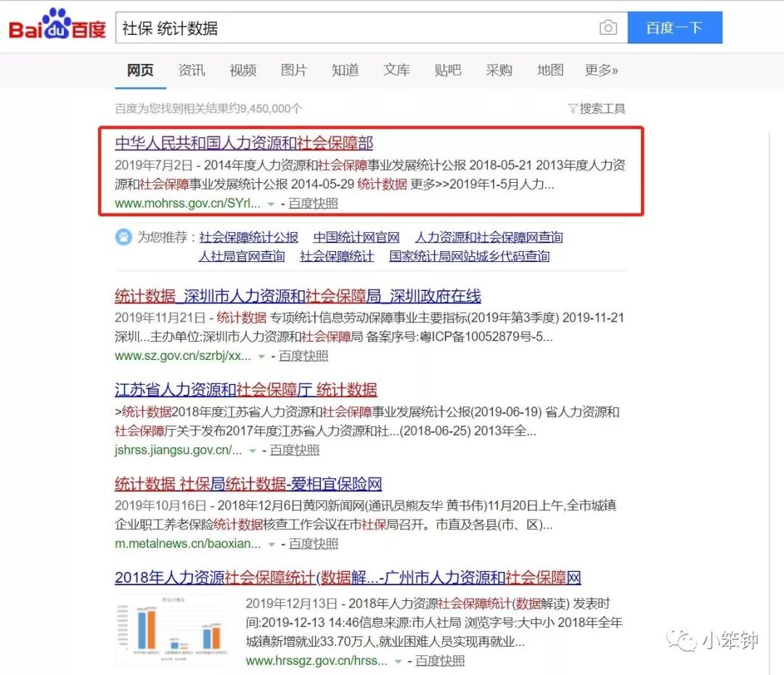Click the paw icon beside 为您推荐
Screen dimensions: 784x675
coord(123,237)
